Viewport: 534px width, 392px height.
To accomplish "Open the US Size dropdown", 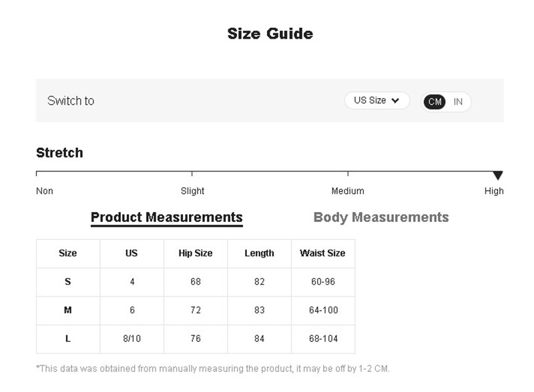I will click(376, 101).
